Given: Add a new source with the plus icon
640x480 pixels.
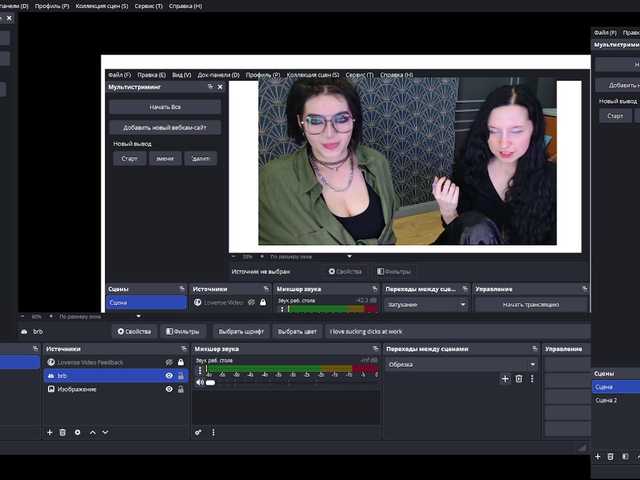Looking at the screenshot, I should point(49,432).
